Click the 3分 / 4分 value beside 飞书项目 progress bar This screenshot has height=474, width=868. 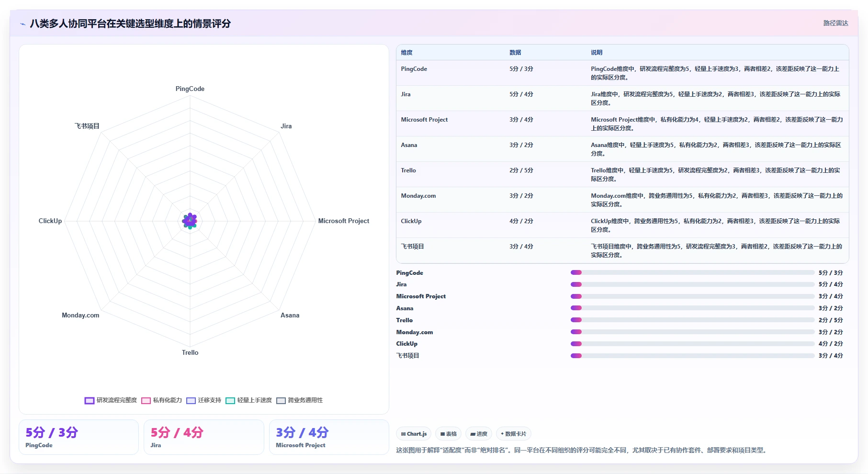click(831, 356)
